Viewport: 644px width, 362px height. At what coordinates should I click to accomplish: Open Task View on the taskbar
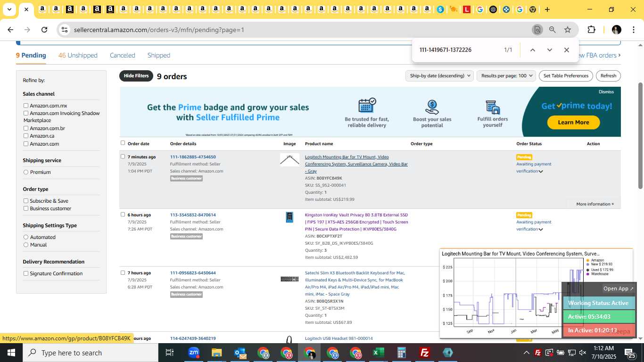170,353
